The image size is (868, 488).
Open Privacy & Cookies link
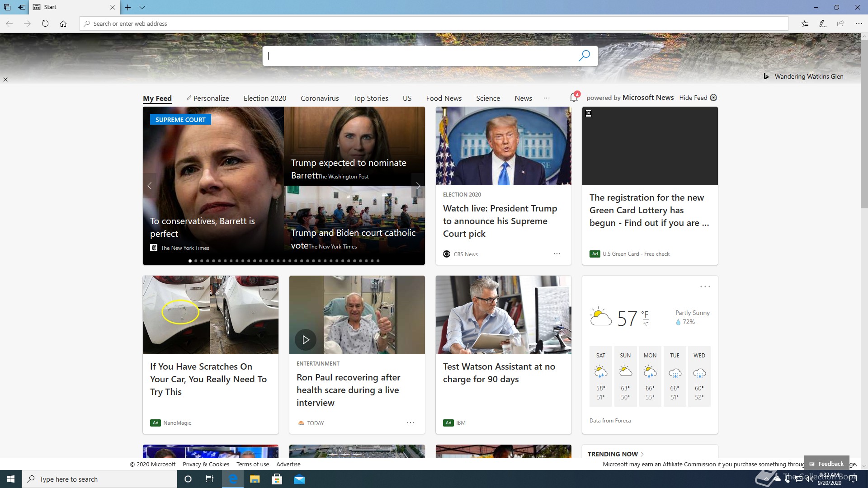click(206, 464)
